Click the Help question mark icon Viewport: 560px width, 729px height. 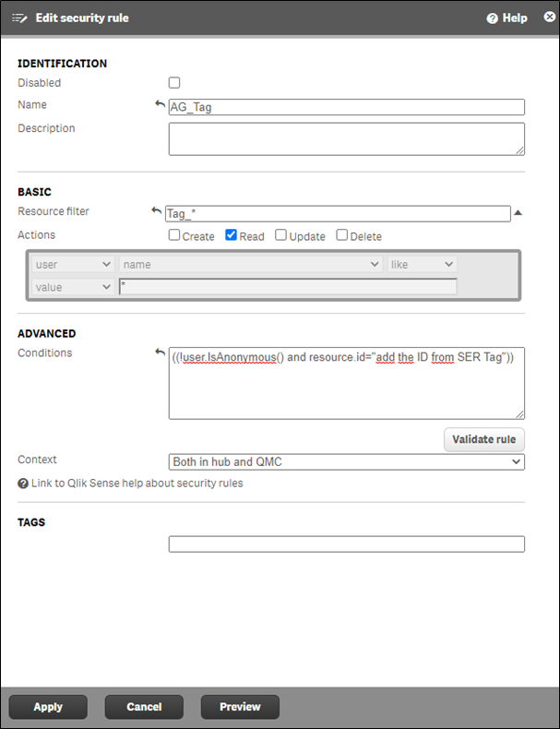(x=492, y=18)
